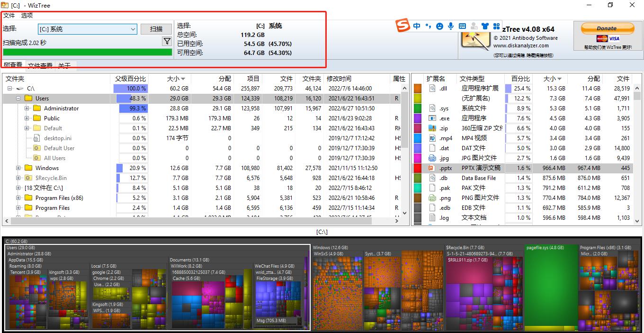The image size is (644, 333).
Task: Click the orange .dll color swatch
Action: (418, 89)
